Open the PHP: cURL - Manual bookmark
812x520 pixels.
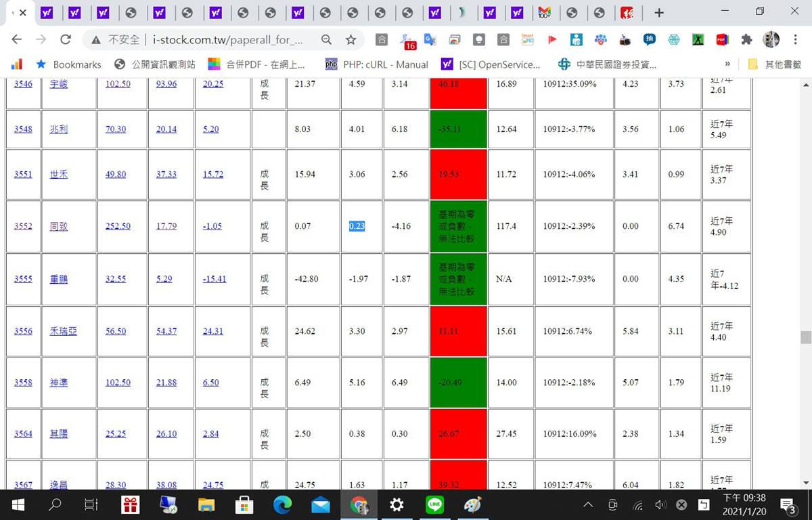[377, 64]
